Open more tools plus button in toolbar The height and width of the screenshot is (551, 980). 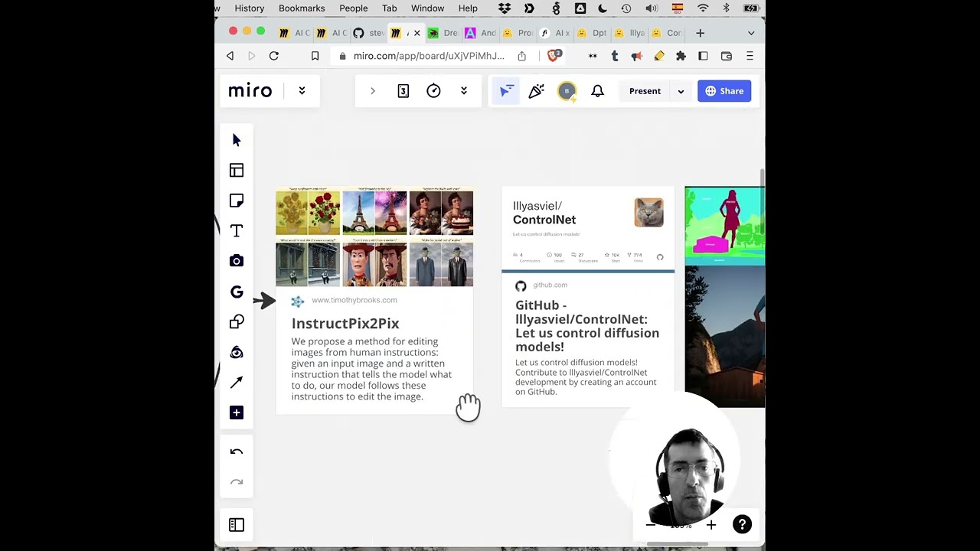tap(237, 412)
